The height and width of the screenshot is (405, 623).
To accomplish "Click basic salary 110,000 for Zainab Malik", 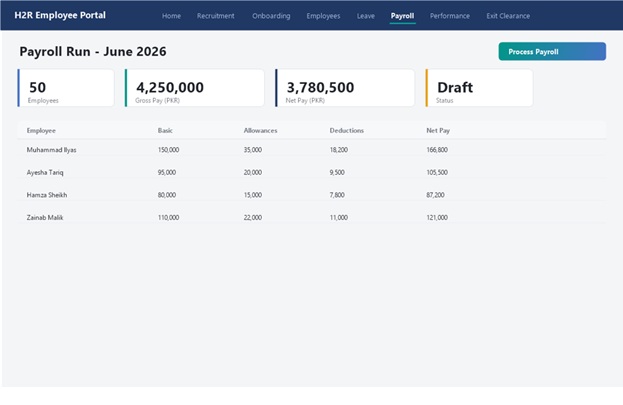I will [168, 218].
